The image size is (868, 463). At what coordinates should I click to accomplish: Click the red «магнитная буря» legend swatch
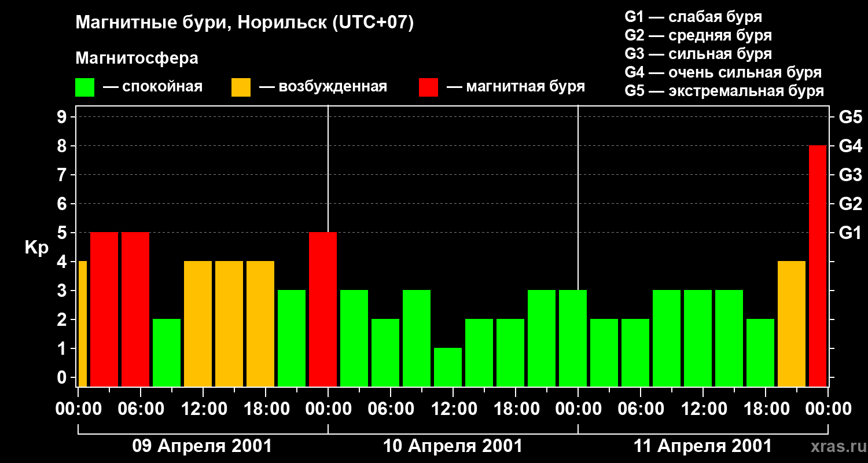(x=428, y=87)
